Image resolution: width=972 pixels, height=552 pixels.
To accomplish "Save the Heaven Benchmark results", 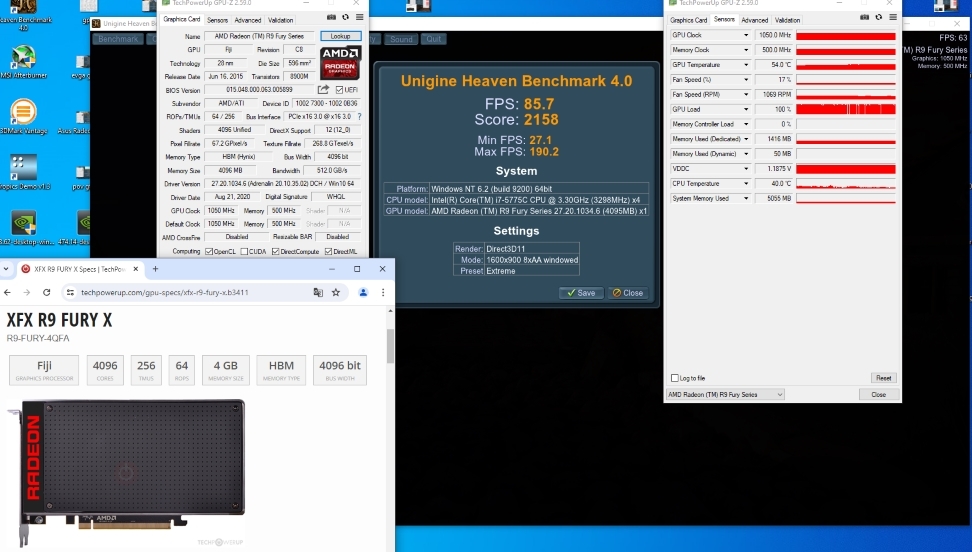I will [581, 293].
